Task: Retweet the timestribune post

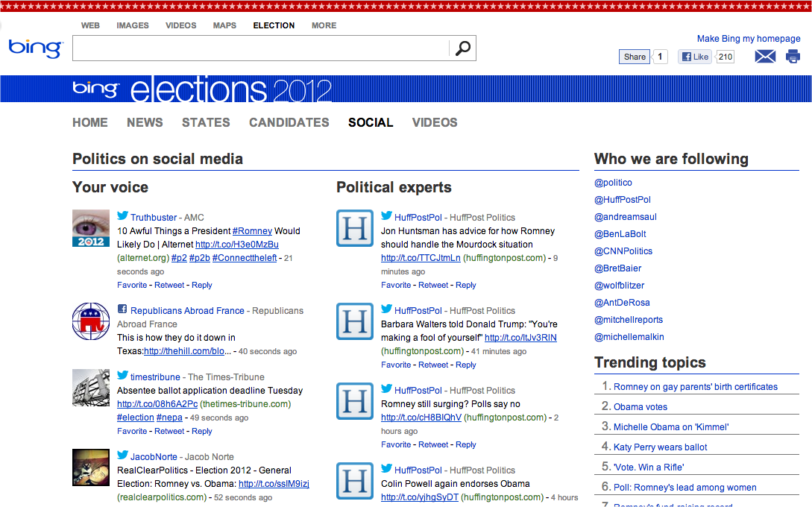Action: tap(169, 431)
